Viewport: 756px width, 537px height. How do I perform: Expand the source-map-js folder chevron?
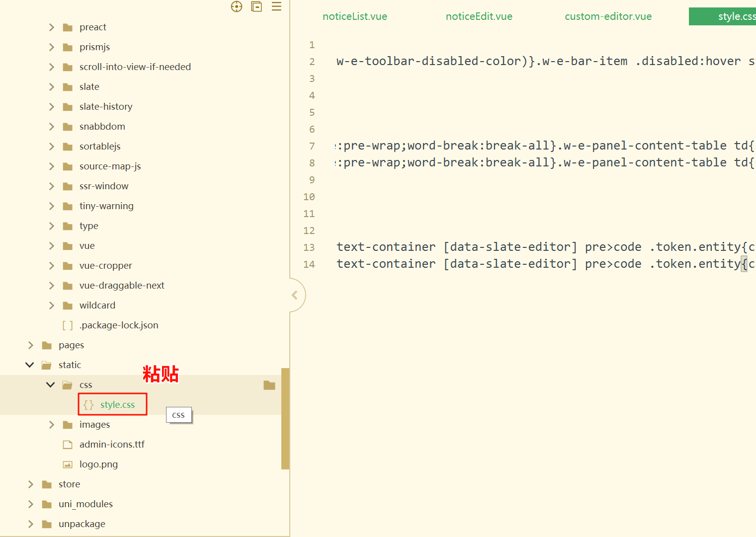click(x=51, y=166)
